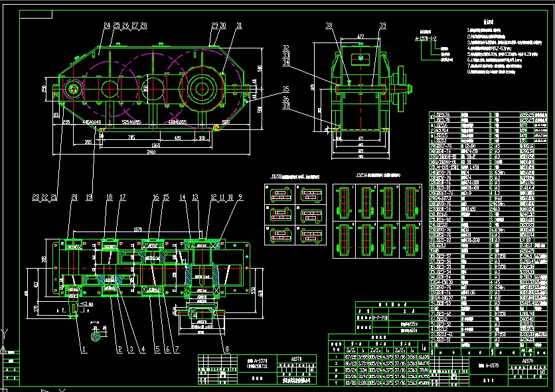
Task: Click the 1570 dimension in plan view
Action: click(x=137, y=229)
